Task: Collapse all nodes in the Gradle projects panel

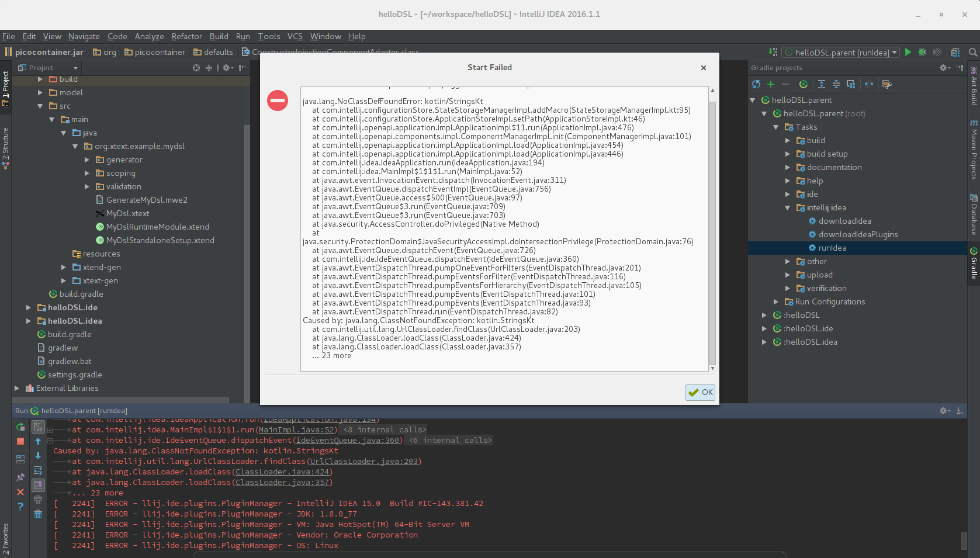Action: (x=836, y=84)
